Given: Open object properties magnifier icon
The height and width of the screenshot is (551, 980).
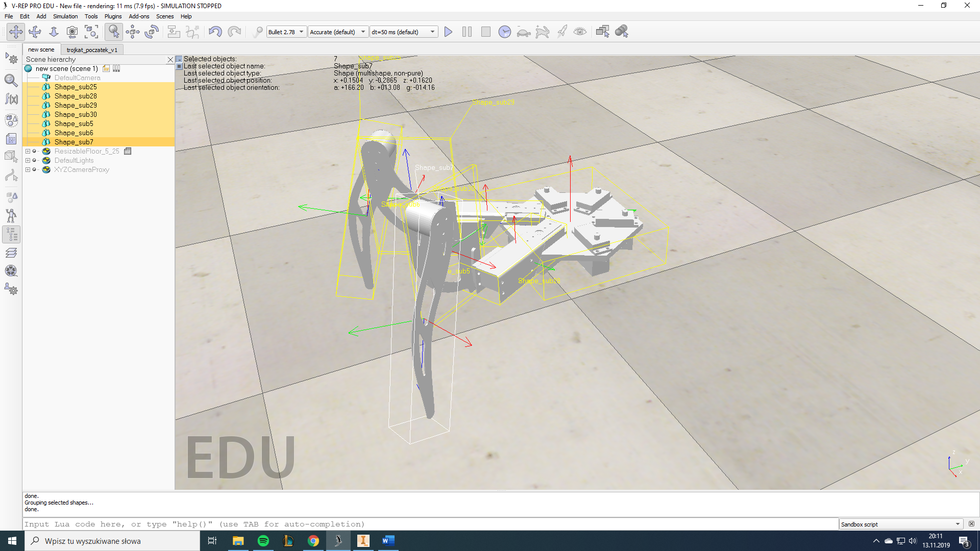Looking at the screenshot, I should tap(11, 80).
